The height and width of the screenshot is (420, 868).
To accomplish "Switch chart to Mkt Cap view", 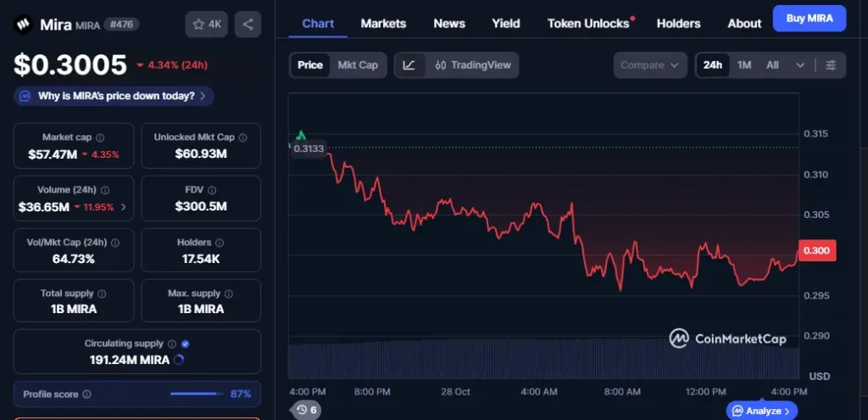I will (358, 65).
